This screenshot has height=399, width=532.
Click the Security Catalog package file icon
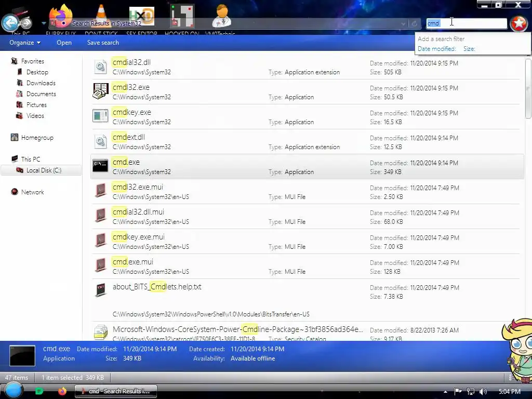click(100, 332)
